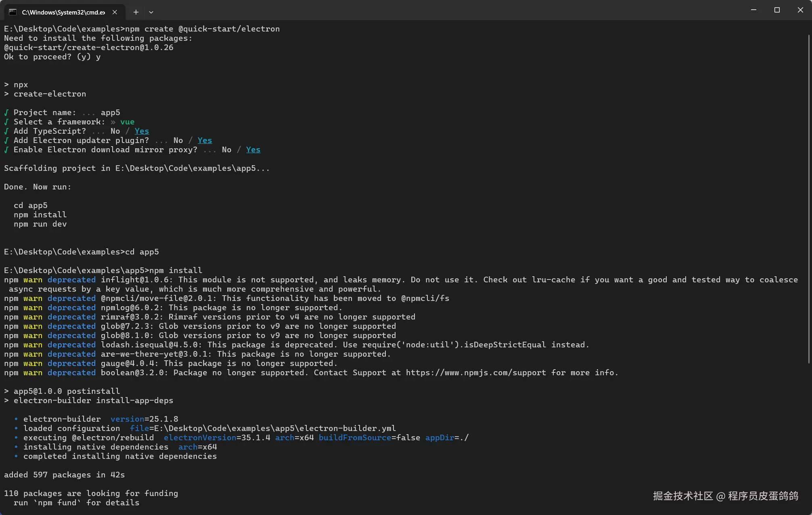Click the green checkmark beside Project name
The height and width of the screenshot is (515, 812).
[x=6, y=113]
